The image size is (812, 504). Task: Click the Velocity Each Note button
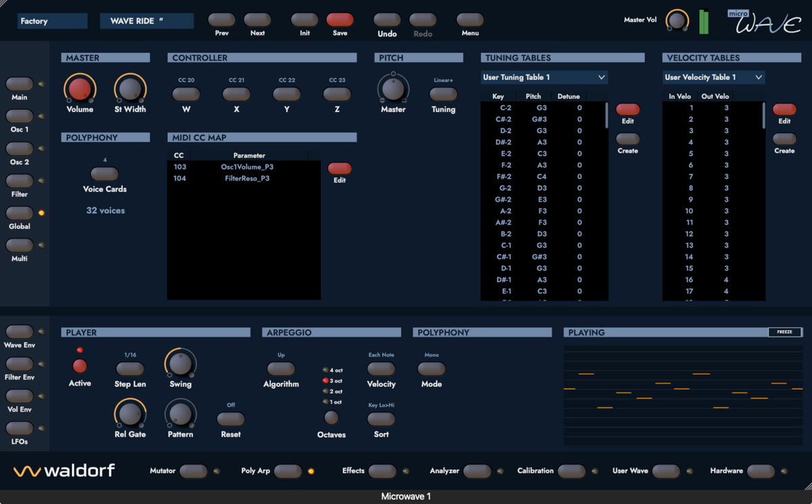click(x=381, y=369)
